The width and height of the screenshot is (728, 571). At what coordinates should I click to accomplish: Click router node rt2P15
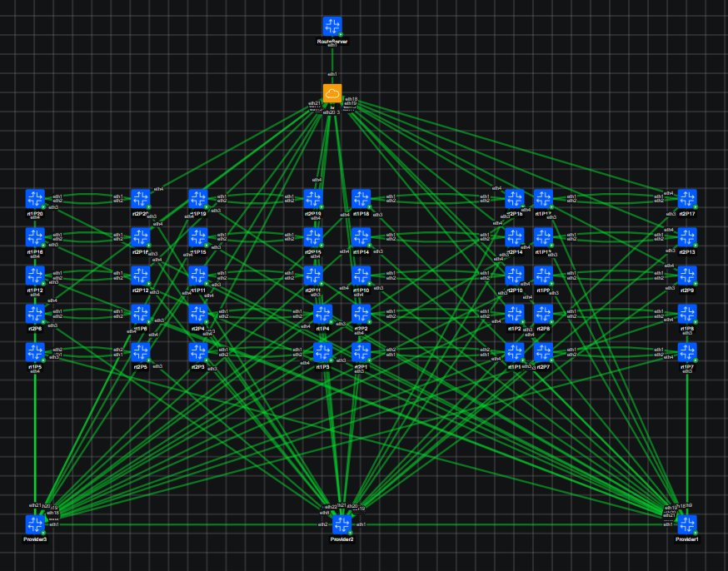coord(313,237)
